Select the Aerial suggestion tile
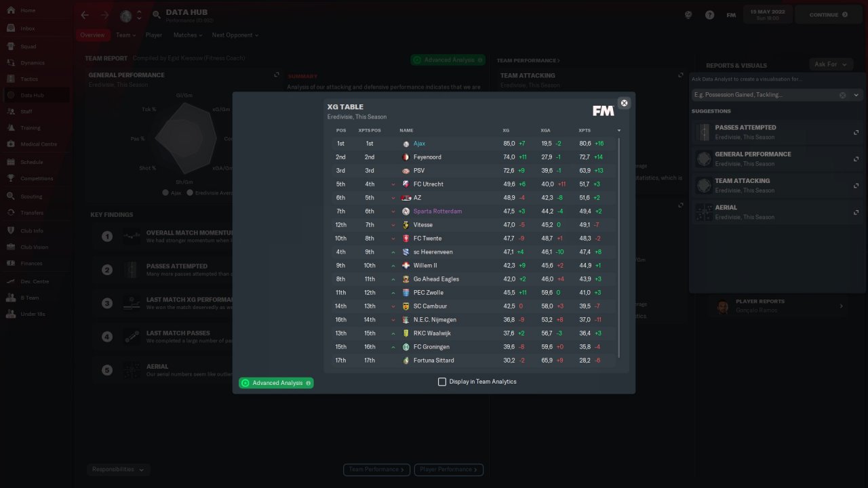868x488 pixels. tap(777, 212)
